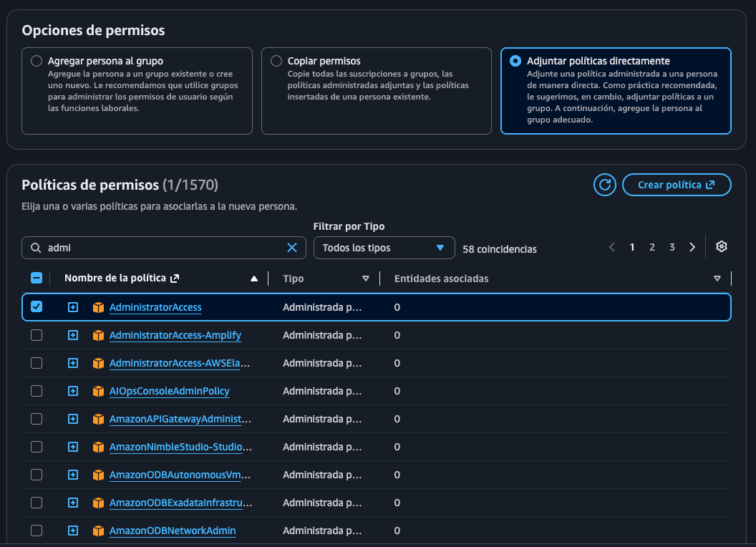Expand AIOpsConsoleAdminPolicy policy details
The height and width of the screenshot is (547, 756).
(73, 391)
